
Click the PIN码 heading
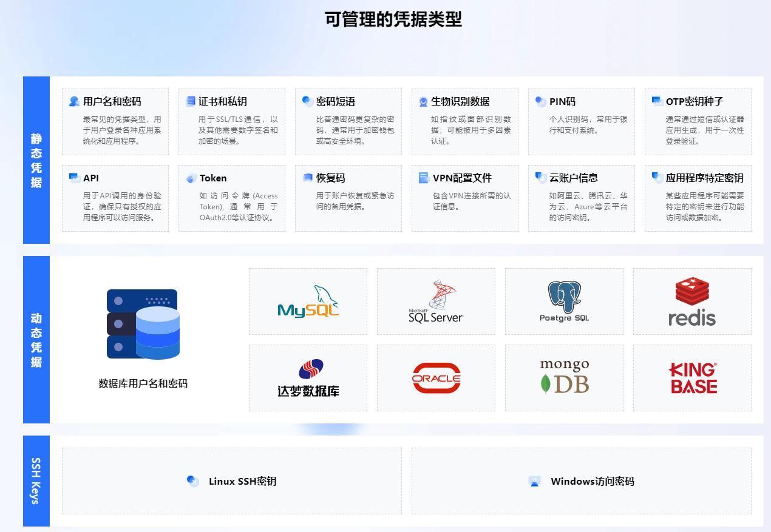pos(562,101)
